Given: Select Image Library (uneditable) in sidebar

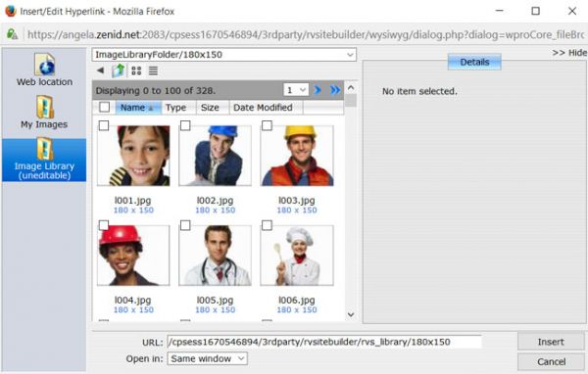Looking at the screenshot, I should [44, 160].
